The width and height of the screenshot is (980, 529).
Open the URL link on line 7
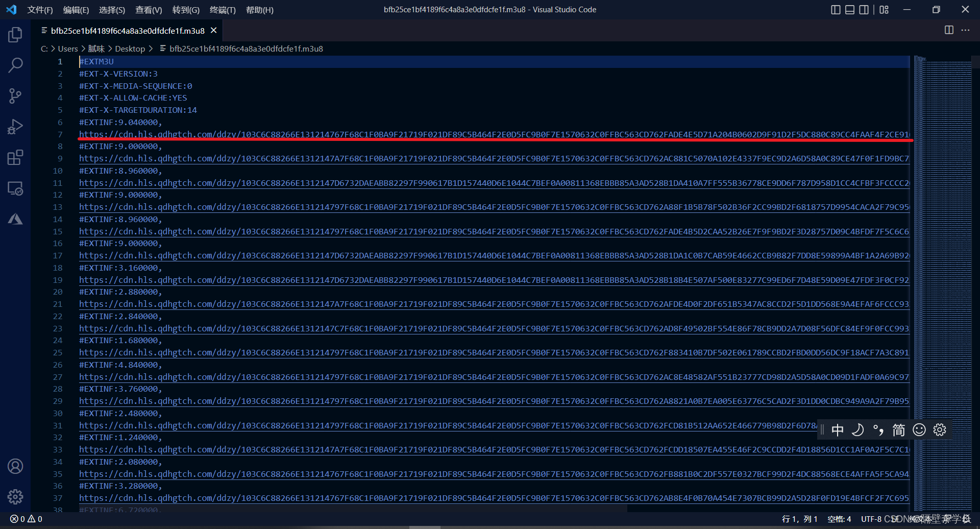point(494,134)
